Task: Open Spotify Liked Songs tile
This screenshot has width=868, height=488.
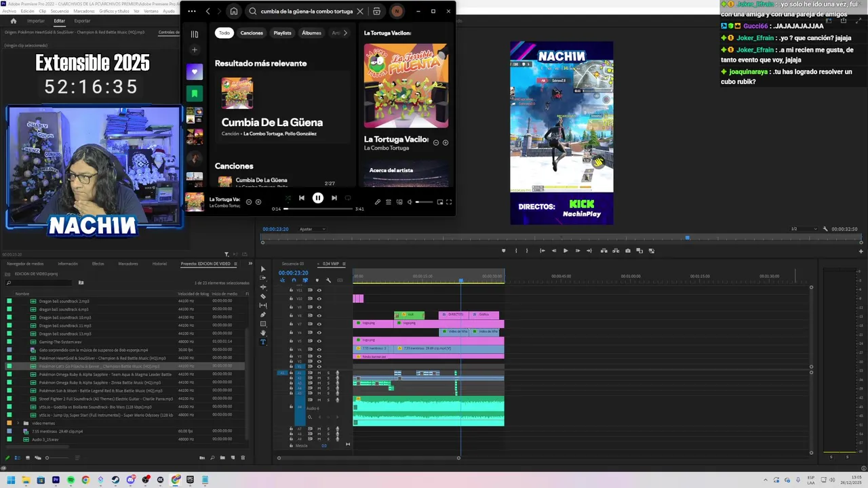Action: pyautogui.click(x=195, y=72)
